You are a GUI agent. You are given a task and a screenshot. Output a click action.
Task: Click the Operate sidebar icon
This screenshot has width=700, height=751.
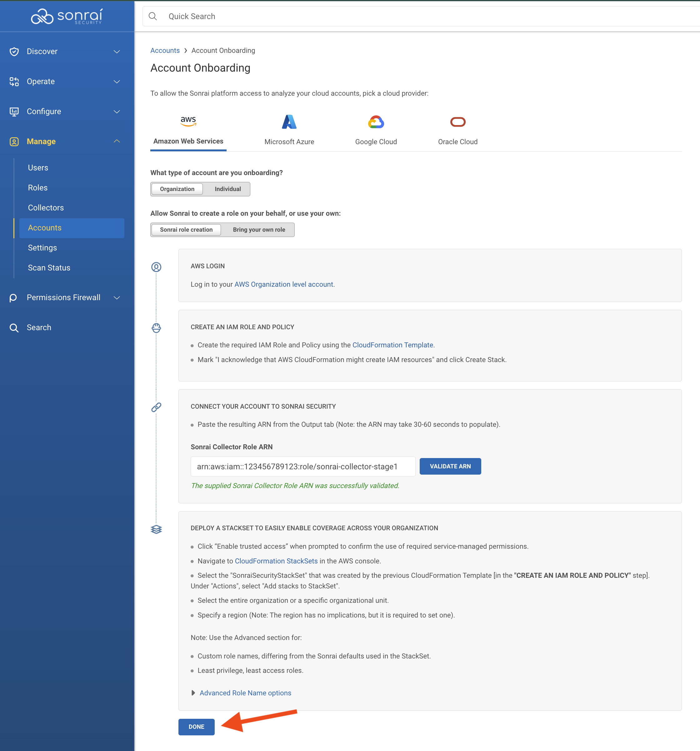(x=14, y=82)
